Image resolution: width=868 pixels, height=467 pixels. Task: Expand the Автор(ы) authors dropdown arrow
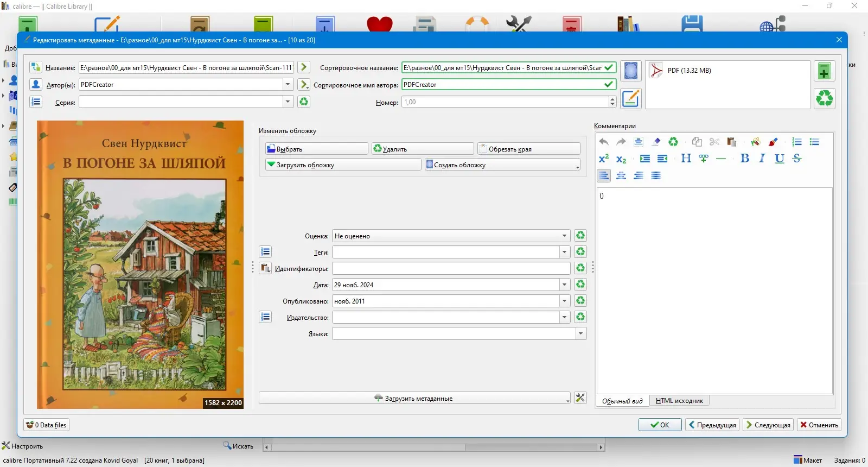[288, 84]
